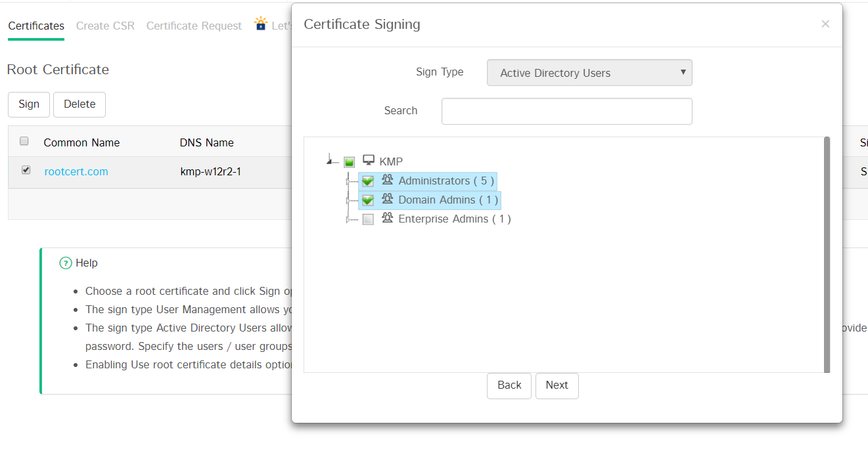Click the Help question mark icon
The image size is (868, 453).
click(x=66, y=263)
